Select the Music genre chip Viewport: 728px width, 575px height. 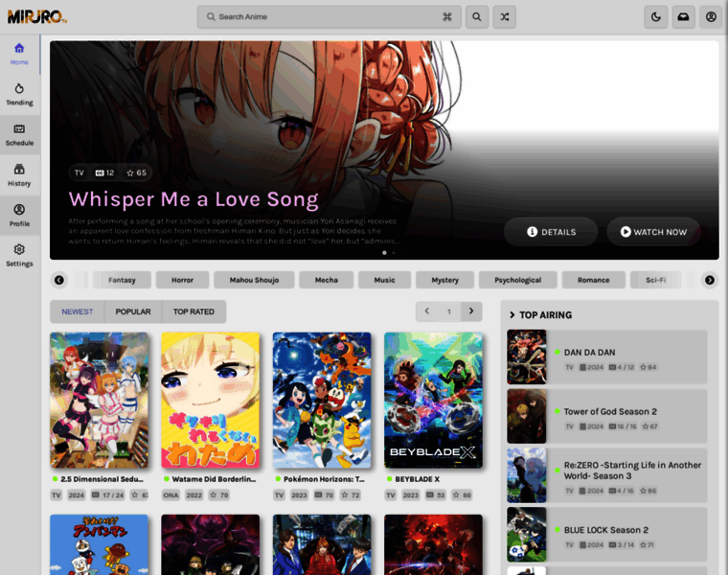384,280
